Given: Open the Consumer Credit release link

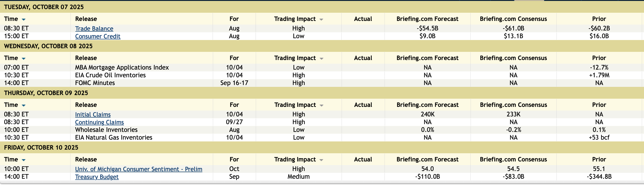Looking at the screenshot, I should pos(98,36).
